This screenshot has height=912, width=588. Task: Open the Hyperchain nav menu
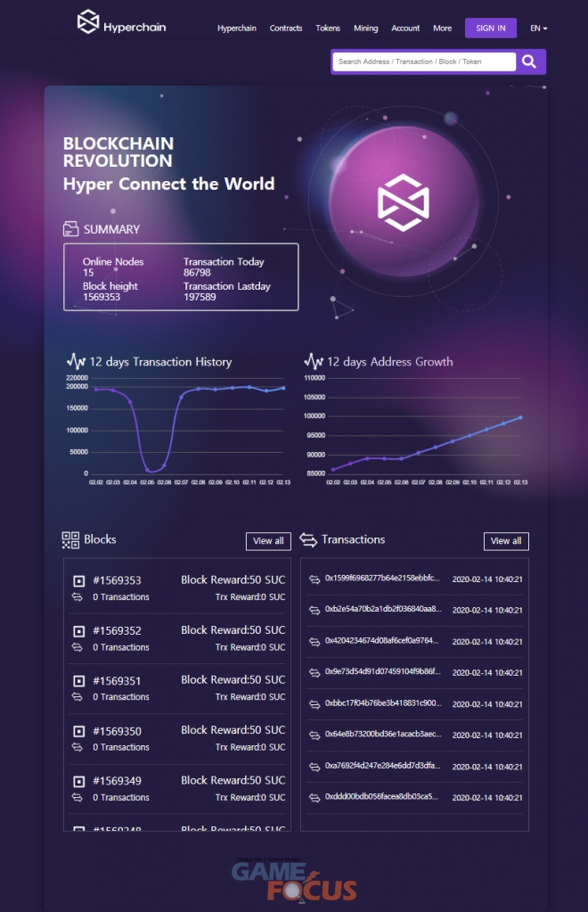[236, 28]
